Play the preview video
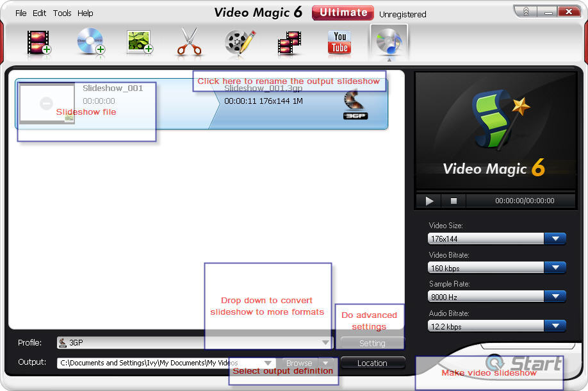The image size is (588, 391). [429, 201]
